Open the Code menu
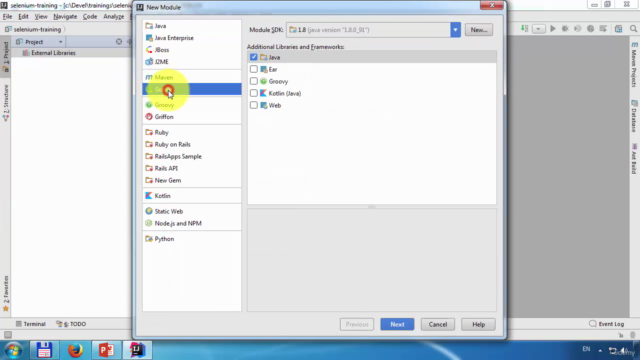This screenshot has width=640, height=360. tap(90, 17)
